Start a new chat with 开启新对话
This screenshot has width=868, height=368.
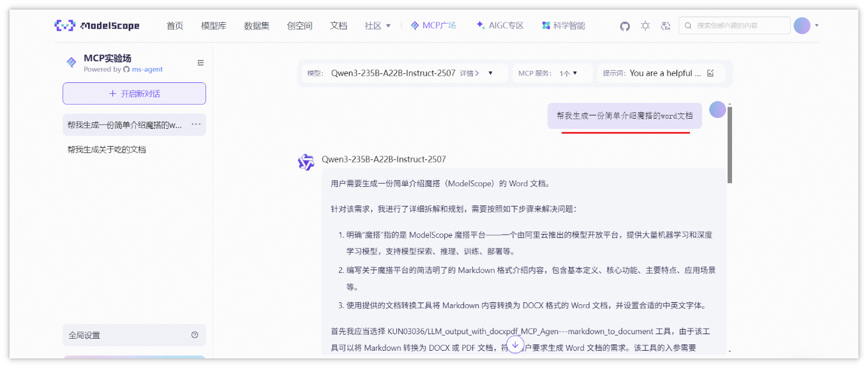(134, 93)
